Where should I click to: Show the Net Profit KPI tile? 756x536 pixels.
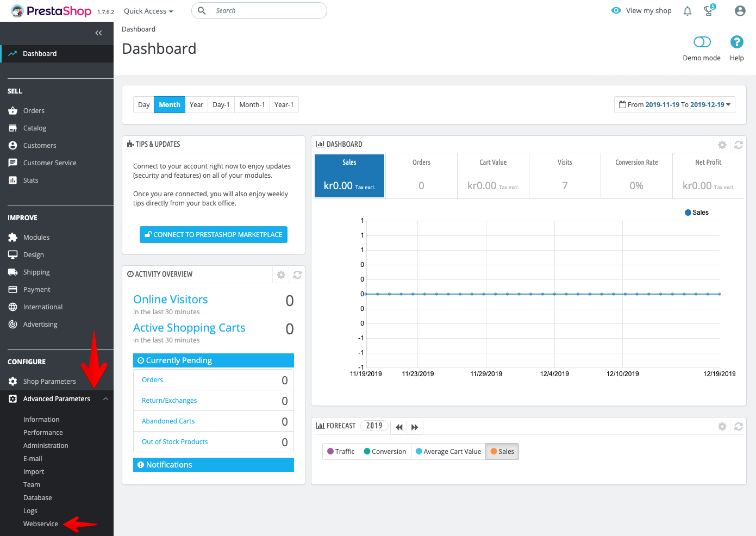coord(708,176)
